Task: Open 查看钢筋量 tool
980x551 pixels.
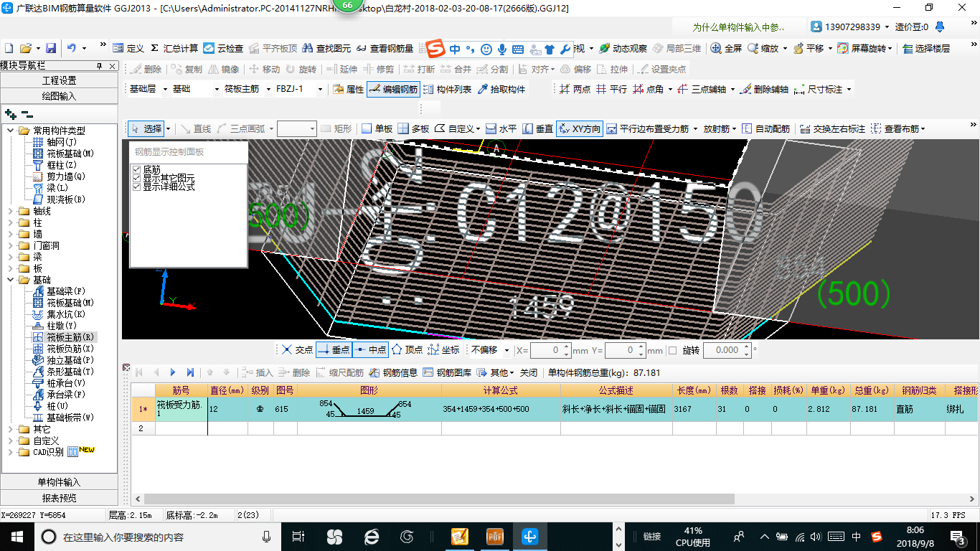Action: click(x=385, y=48)
